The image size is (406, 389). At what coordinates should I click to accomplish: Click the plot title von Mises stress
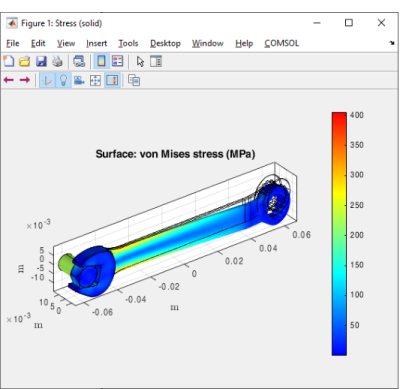[x=175, y=154]
